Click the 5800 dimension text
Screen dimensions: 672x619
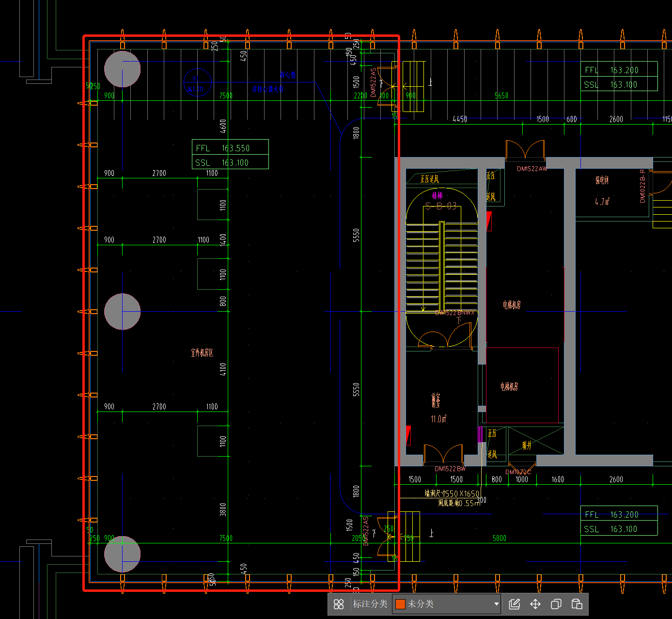click(x=500, y=538)
